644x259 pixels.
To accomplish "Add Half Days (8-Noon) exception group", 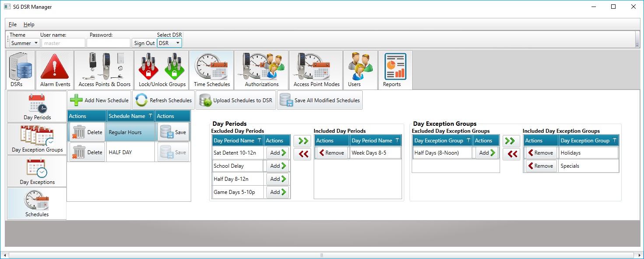I will pyautogui.click(x=486, y=153).
